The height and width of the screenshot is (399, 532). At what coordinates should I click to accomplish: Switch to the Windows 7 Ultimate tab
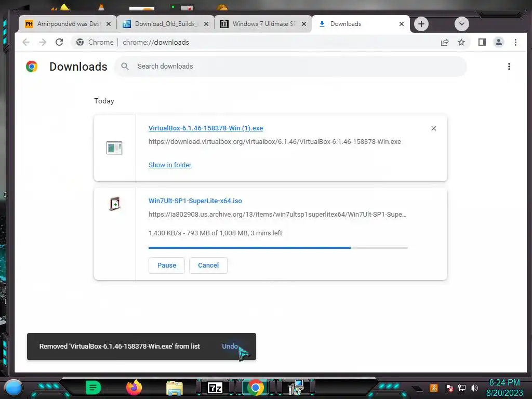263,24
